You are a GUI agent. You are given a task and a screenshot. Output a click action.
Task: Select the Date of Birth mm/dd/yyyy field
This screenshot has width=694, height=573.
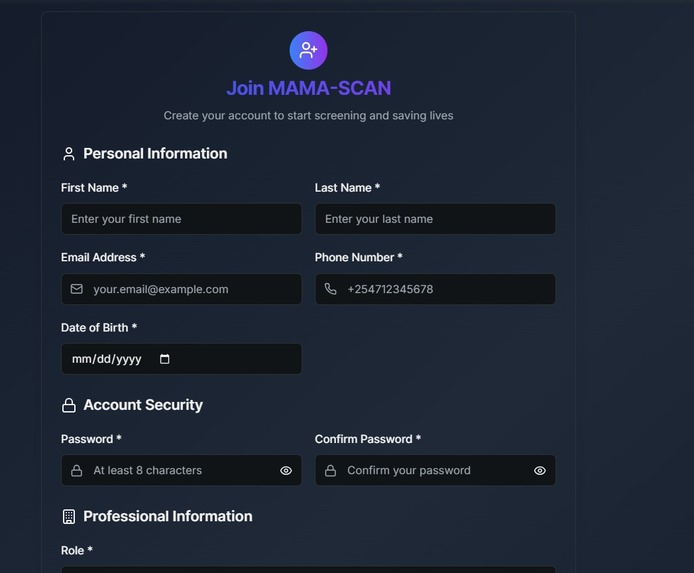[x=181, y=359]
